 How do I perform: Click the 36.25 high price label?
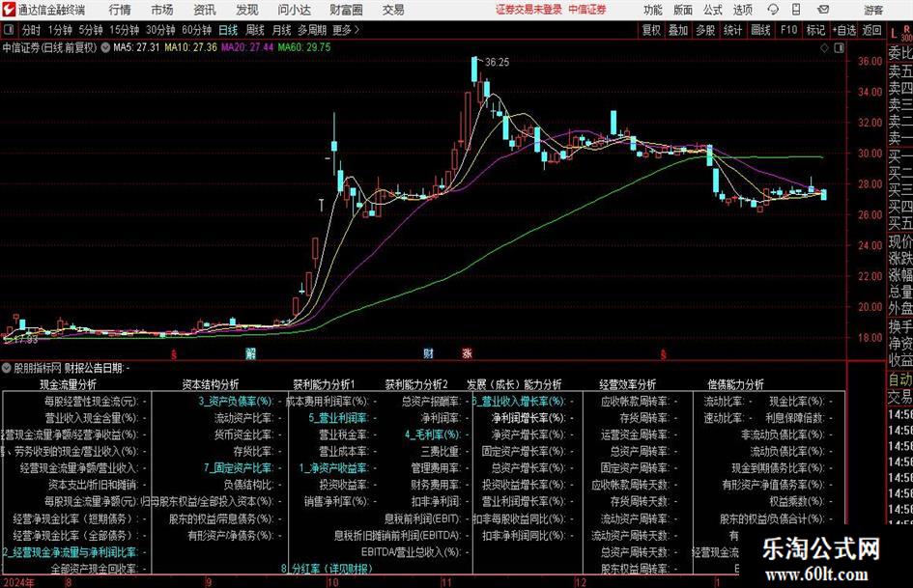(497, 63)
